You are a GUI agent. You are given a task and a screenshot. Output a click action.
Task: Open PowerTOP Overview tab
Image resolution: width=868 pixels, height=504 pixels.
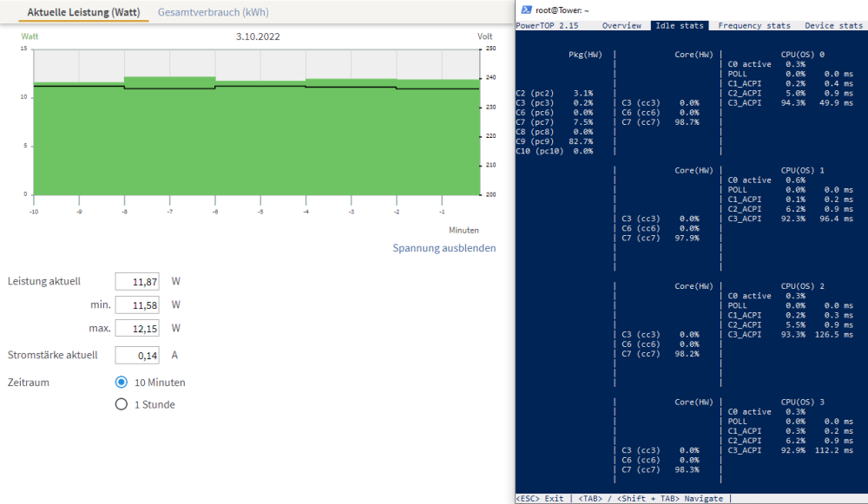(621, 25)
